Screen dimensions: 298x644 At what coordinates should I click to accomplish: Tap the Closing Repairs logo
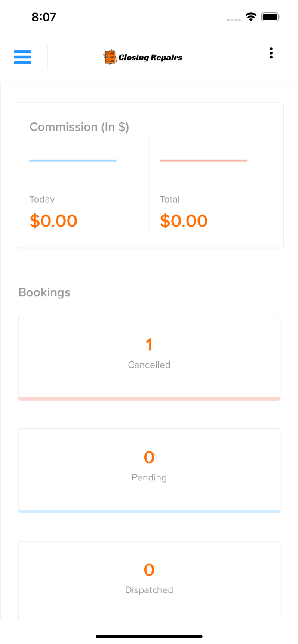click(x=143, y=57)
